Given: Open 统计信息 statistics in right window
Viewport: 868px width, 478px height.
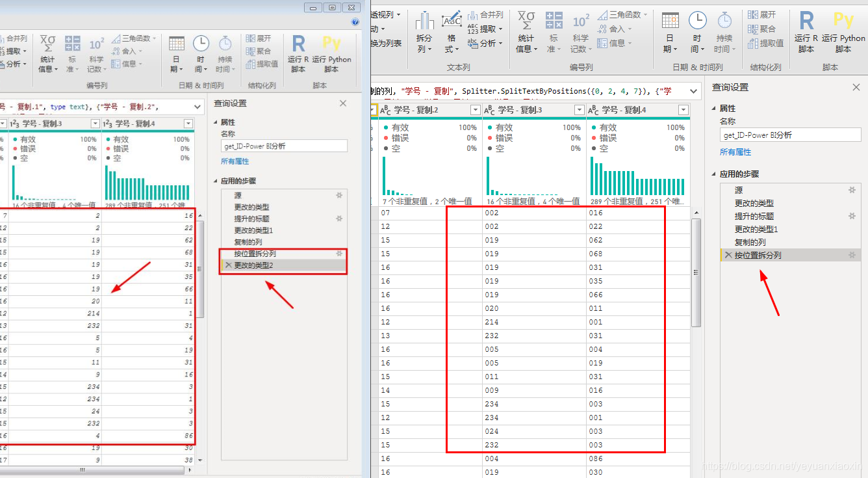Looking at the screenshot, I should 526,33.
